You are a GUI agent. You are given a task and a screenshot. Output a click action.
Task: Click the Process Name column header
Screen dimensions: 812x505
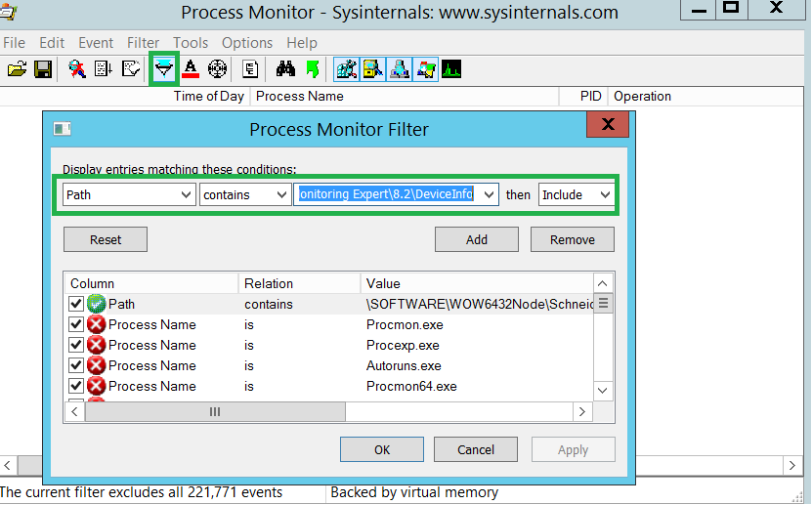[405, 97]
